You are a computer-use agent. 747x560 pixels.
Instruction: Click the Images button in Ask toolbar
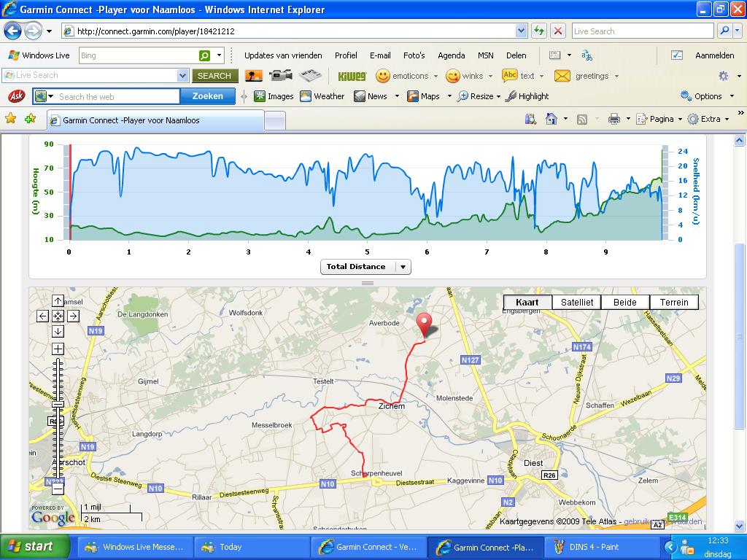point(274,96)
